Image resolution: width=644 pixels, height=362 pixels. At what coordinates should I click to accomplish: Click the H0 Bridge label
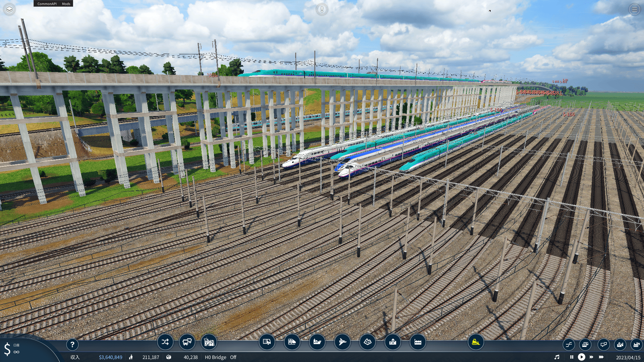pos(216,357)
